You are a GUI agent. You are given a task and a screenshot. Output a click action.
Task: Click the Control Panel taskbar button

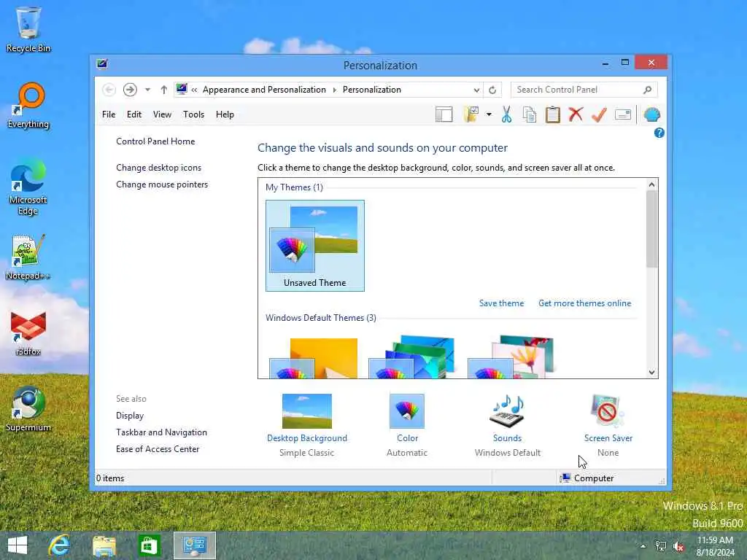194,545
